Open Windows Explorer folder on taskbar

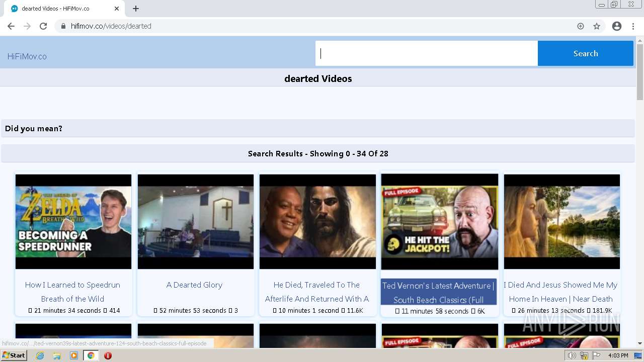(x=57, y=355)
